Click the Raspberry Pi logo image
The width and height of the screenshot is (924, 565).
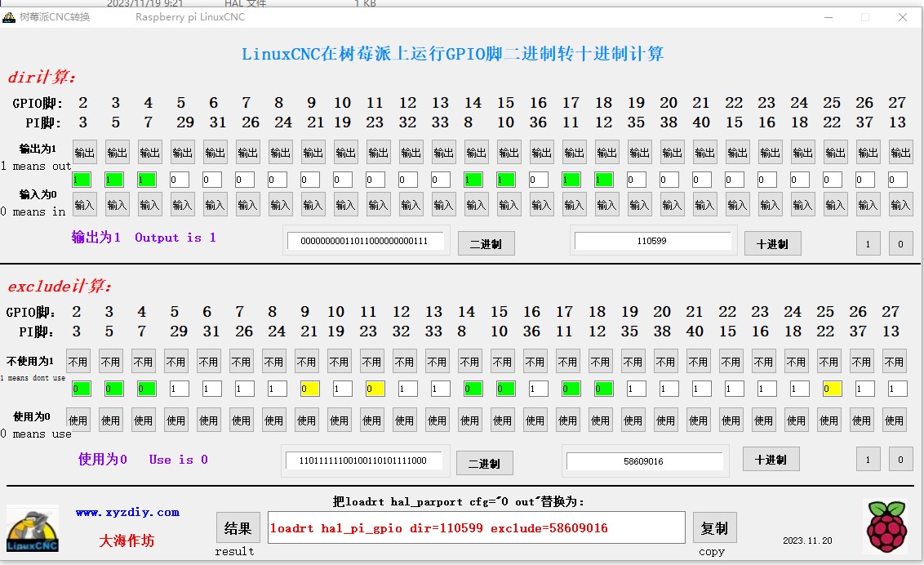point(886,526)
